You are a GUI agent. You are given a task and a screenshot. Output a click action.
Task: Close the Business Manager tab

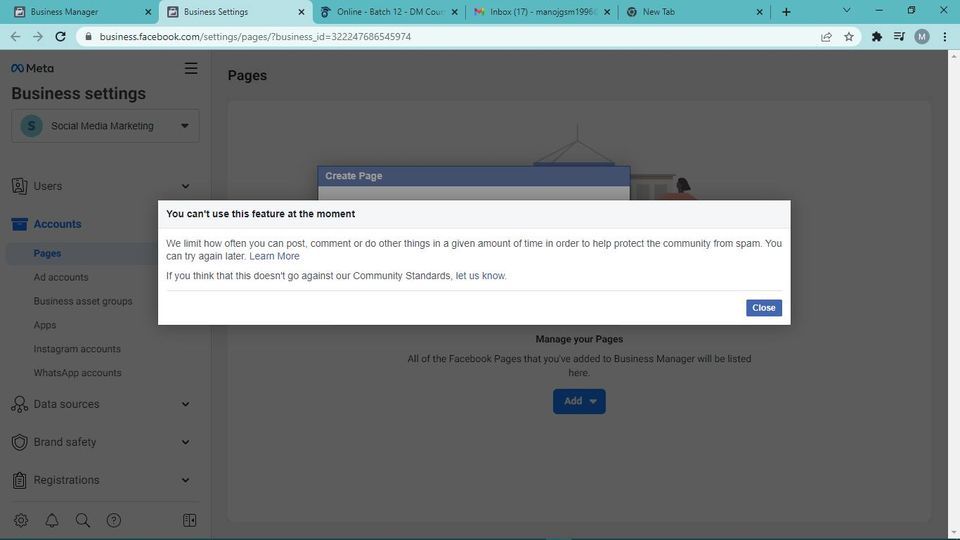tap(148, 12)
